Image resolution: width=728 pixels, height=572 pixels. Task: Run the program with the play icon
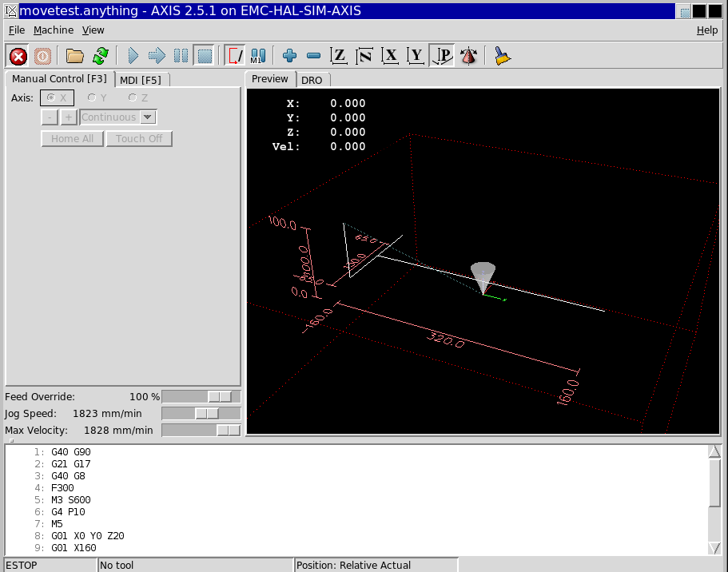click(x=133, y=56)
